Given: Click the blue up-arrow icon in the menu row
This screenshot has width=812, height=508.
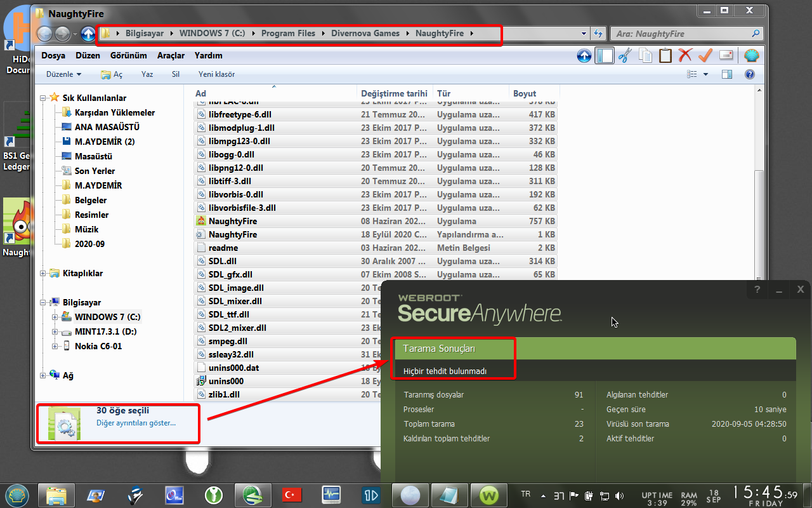Looking at the screenshot, I should 584,56.
